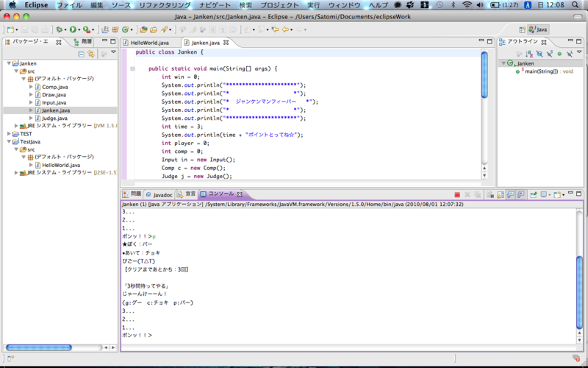Toggle Hide Fields in Outline

[539, 54]
